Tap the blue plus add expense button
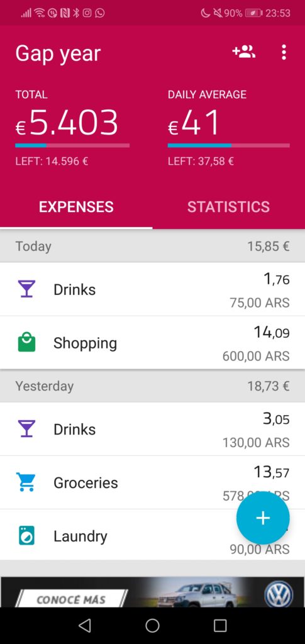 point(263,518)
